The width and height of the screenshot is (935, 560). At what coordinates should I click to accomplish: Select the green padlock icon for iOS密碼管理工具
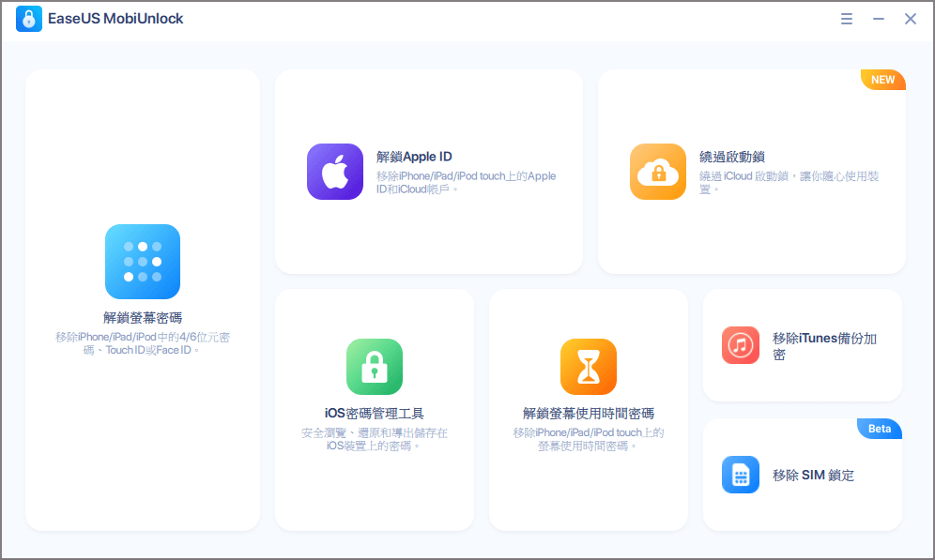(374, 367)
